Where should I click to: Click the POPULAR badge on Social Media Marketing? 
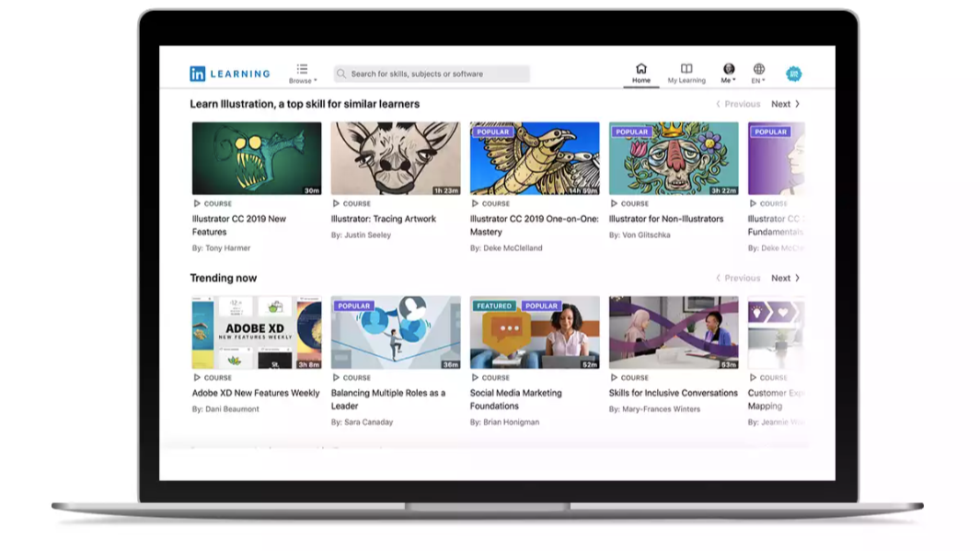pos(541,306)
